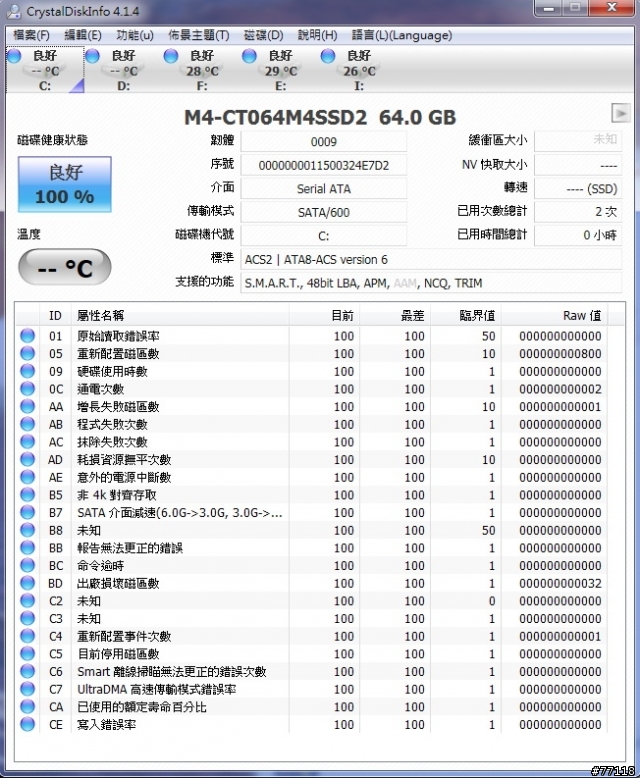Click the status icon for attribute BB
The image size is (640, 779).
pos(27,547)
